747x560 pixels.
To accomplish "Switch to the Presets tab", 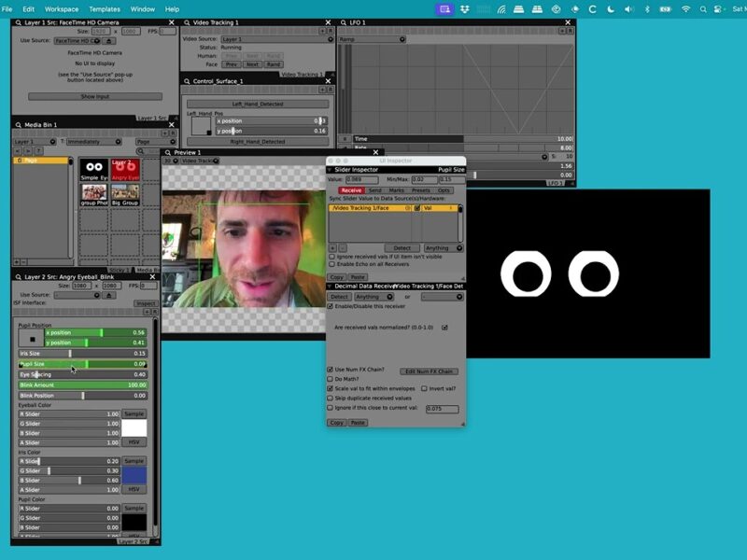I will click(420, 190).
